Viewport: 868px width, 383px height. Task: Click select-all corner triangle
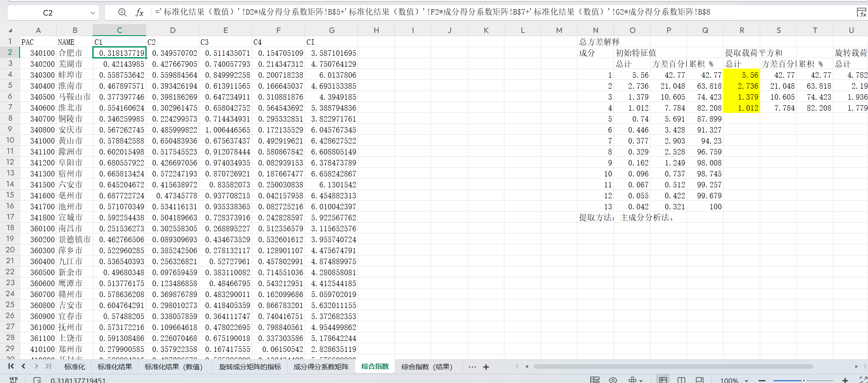10,30
